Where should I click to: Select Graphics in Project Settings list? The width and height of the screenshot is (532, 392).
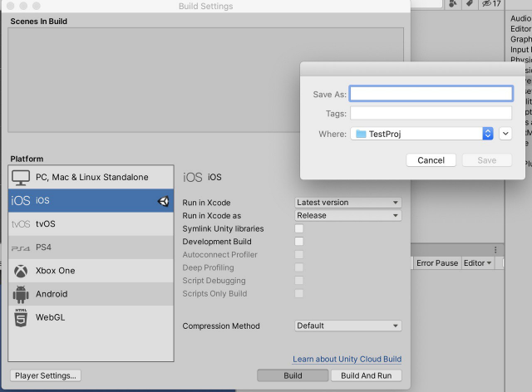coord(520,40)
